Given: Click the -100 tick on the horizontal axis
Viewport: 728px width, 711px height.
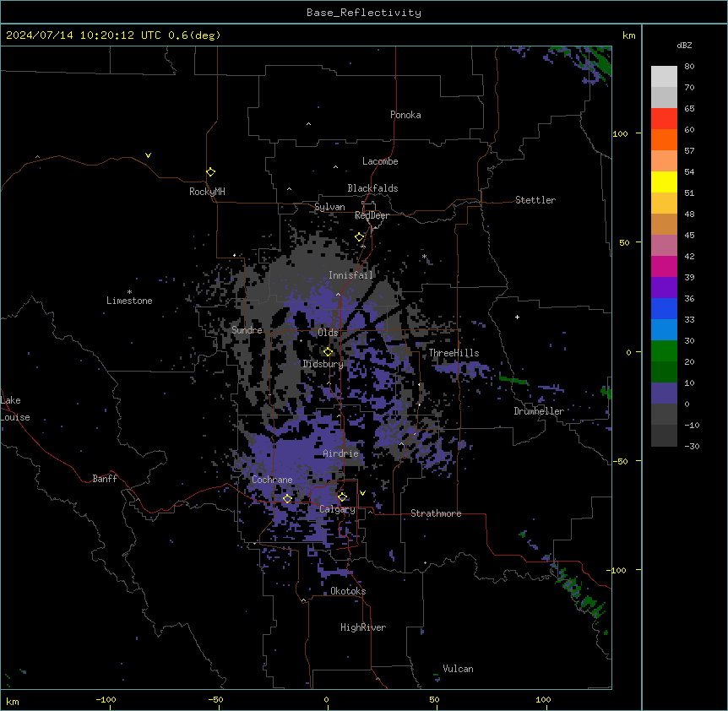Looking at the screenshot, I should click(x=106, y=699).
